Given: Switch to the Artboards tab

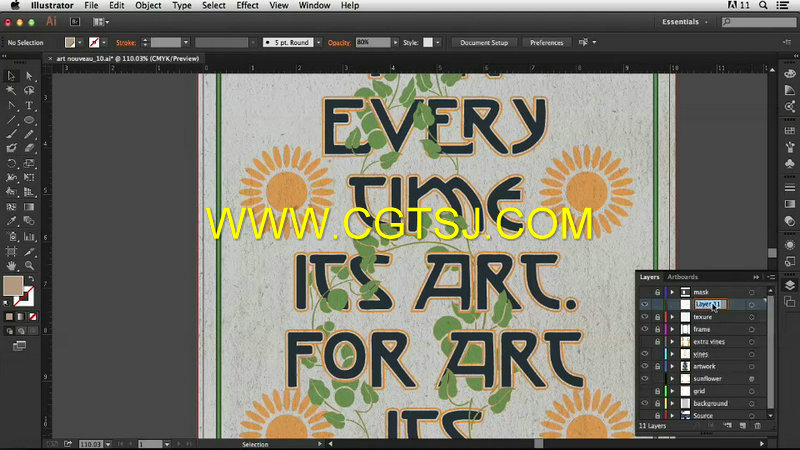Looking at the screenshot, I should [x=682, y=277].
